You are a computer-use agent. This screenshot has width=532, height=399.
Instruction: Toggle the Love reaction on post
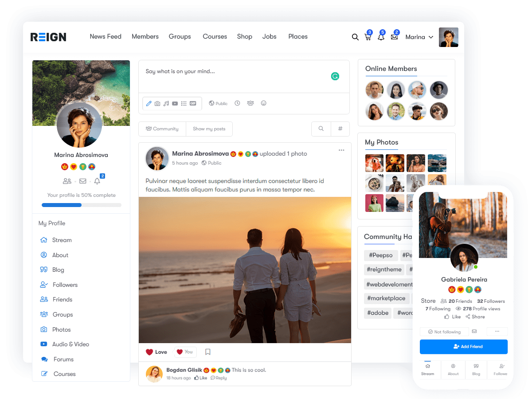156,352
